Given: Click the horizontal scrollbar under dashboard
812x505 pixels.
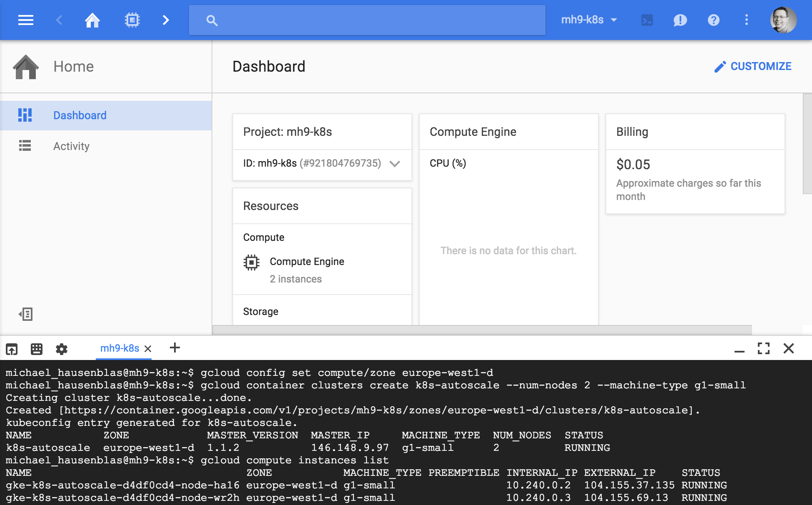Looking at the screenshot, I should [482, 330].
